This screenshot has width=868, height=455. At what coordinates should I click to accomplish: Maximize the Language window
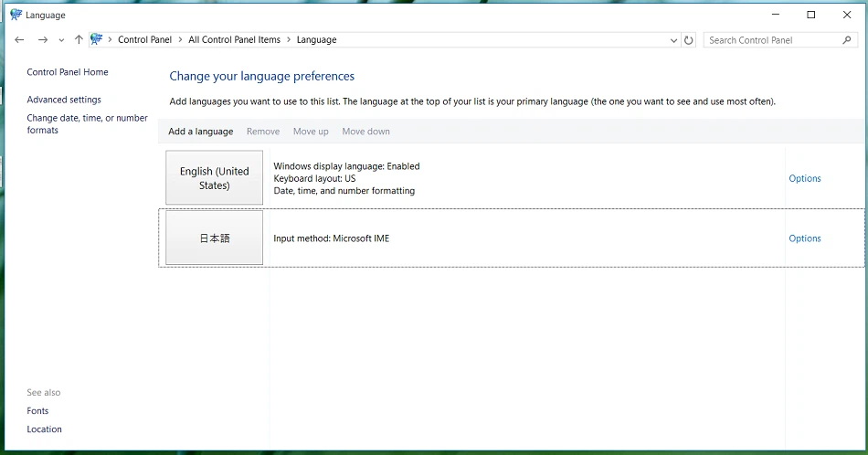coord(810,15)
